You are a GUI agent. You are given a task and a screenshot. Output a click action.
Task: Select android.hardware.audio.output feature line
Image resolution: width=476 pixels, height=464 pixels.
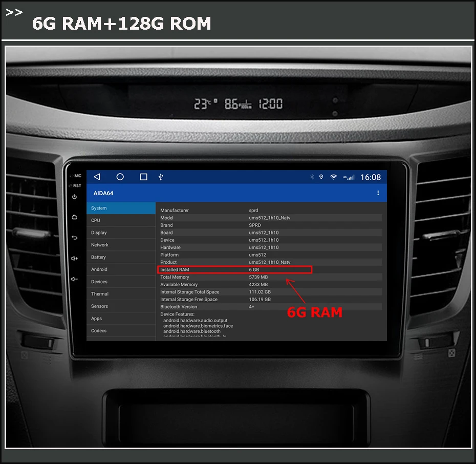(x=195, y=321)
